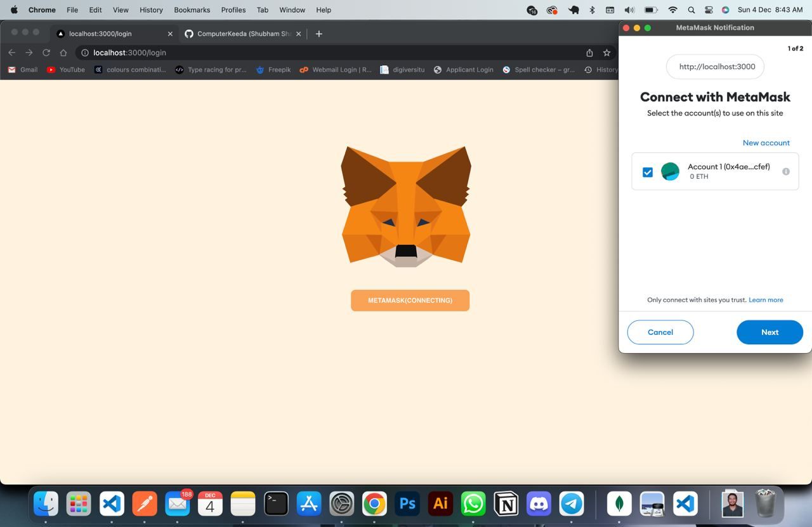The image size is (812, 527).
Task: Open Mail with 188 unread badge
Action: (x=177, y=504)
